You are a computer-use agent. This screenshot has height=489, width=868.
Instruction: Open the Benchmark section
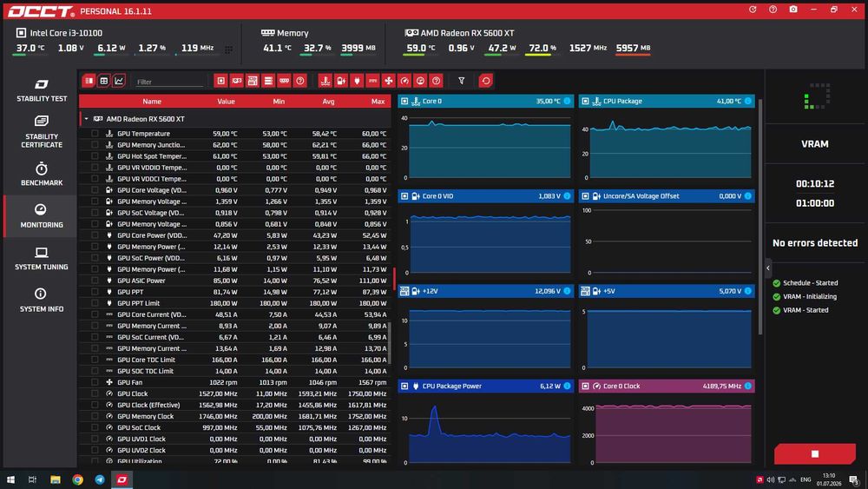pyautogui.click(x=42, y=174)
